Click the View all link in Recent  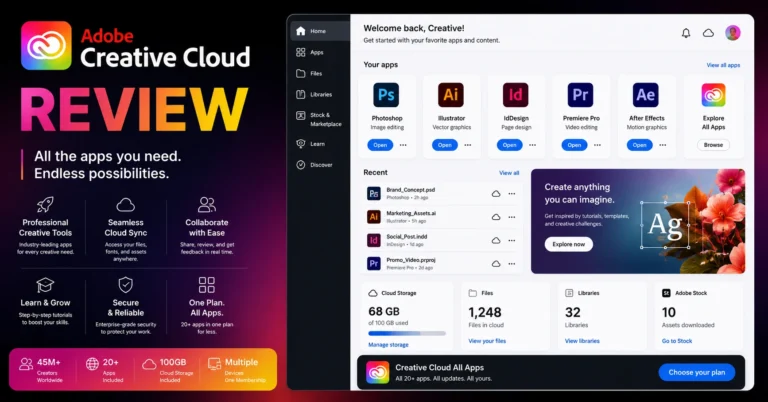[x=509, y=173]
